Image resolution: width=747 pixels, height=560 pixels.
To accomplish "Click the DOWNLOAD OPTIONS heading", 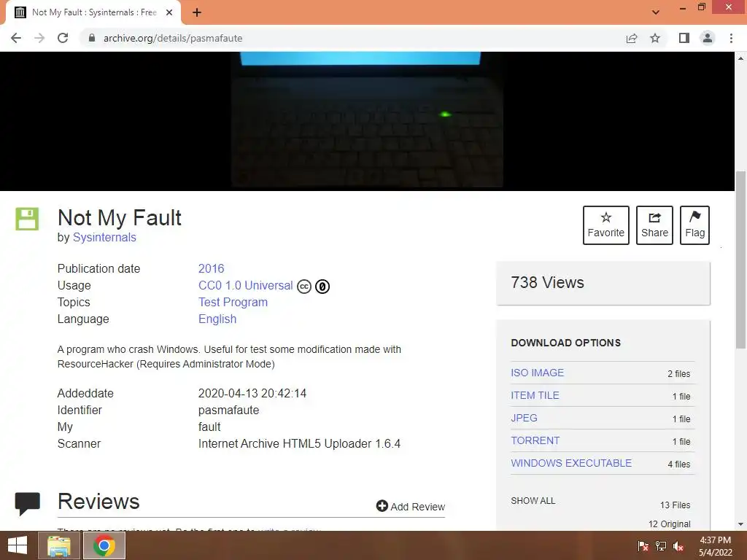I will [x=565, y=343].
